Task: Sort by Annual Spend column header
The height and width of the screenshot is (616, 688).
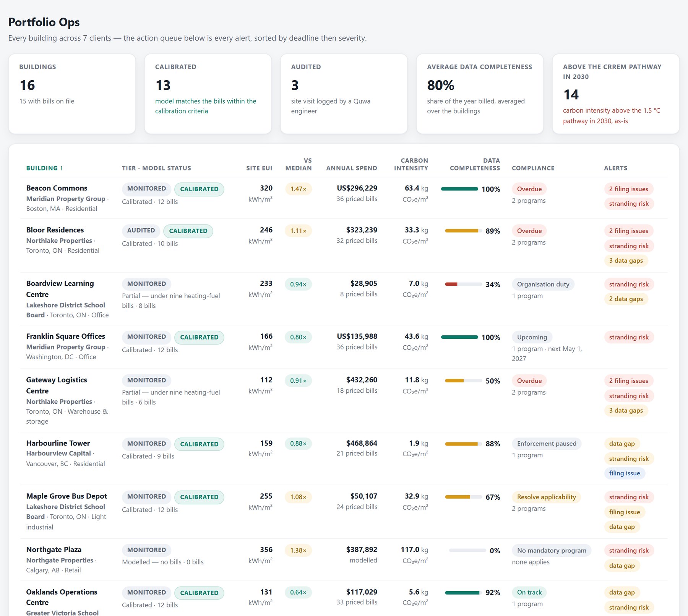Action: click(352, 168)
